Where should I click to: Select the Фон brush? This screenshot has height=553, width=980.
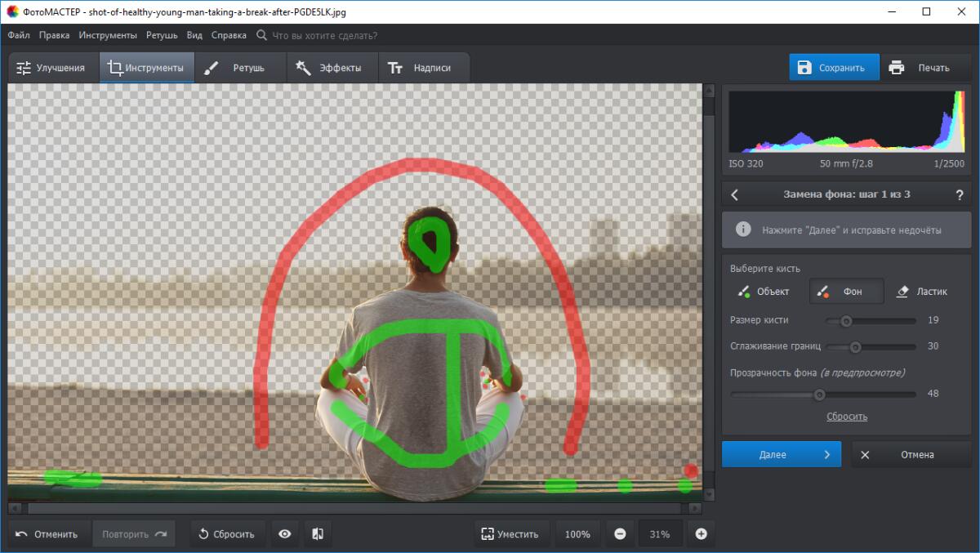click(x=846, y=292)
